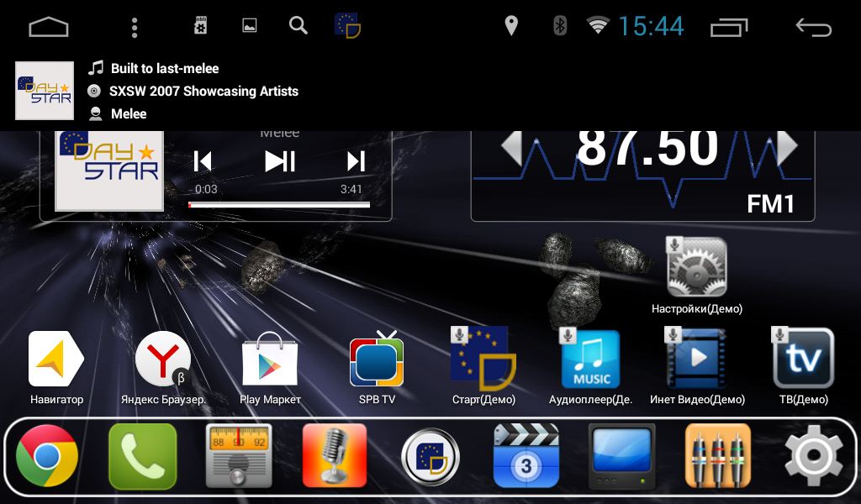
Task: Open Play Market store
Action: [270, 360]
